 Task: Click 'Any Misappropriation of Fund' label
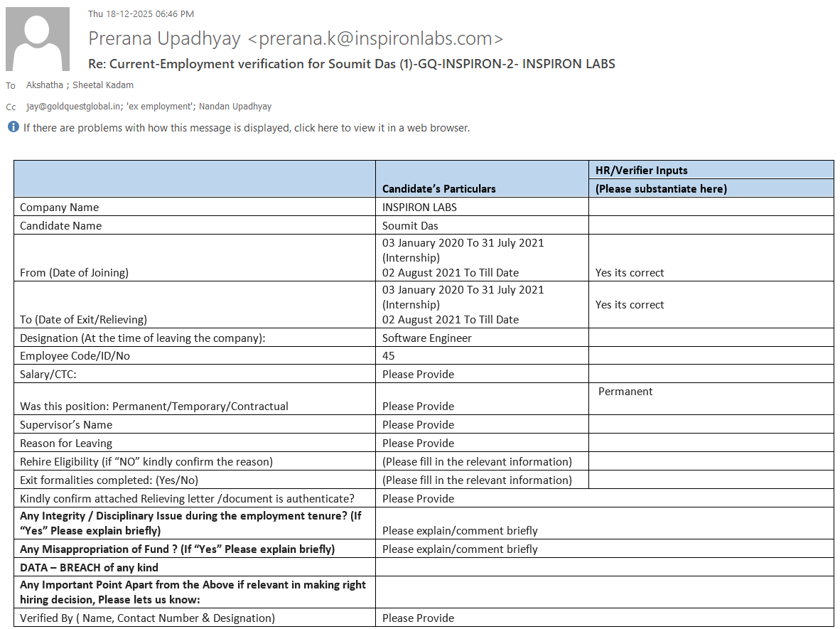(x=178, y=549)
